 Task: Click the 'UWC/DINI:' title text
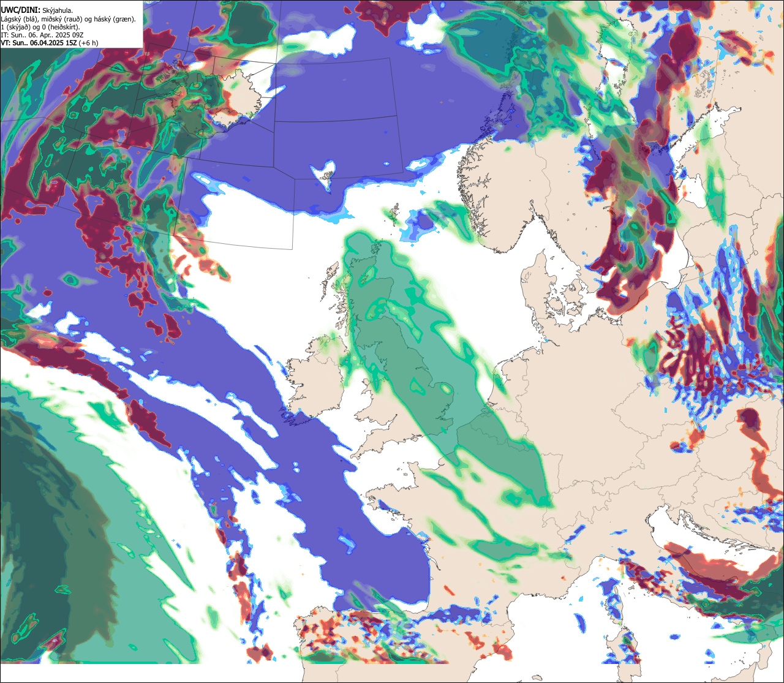click(x=21, y=10)
